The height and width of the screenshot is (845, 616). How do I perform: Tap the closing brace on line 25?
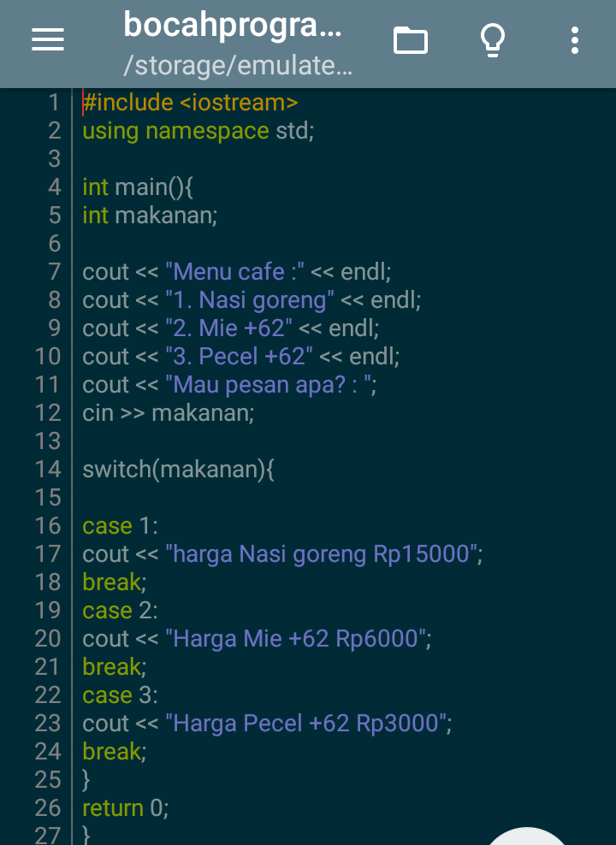[86, 779]
